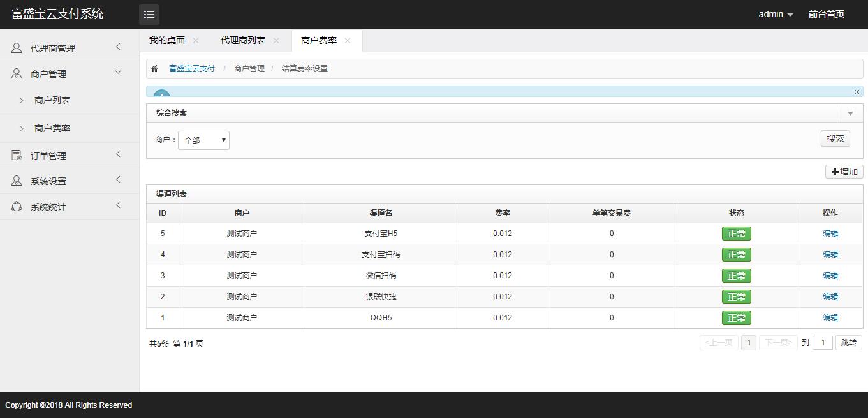868x418 pixels.
Task: Click the 订单管理 order management icon
Action: pyautogui.click(x=15, y=154)
